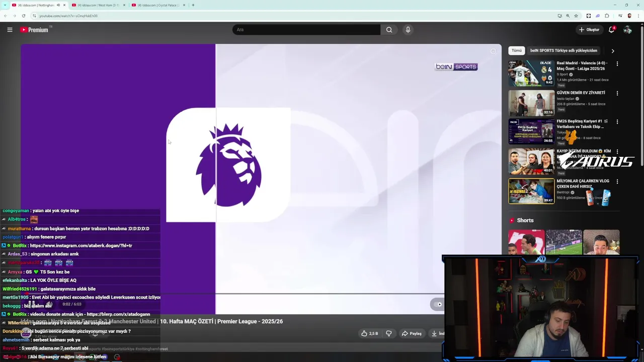Like the video with 2,5 B thumbs up
The image size is (644, 362).
[369, 333]
